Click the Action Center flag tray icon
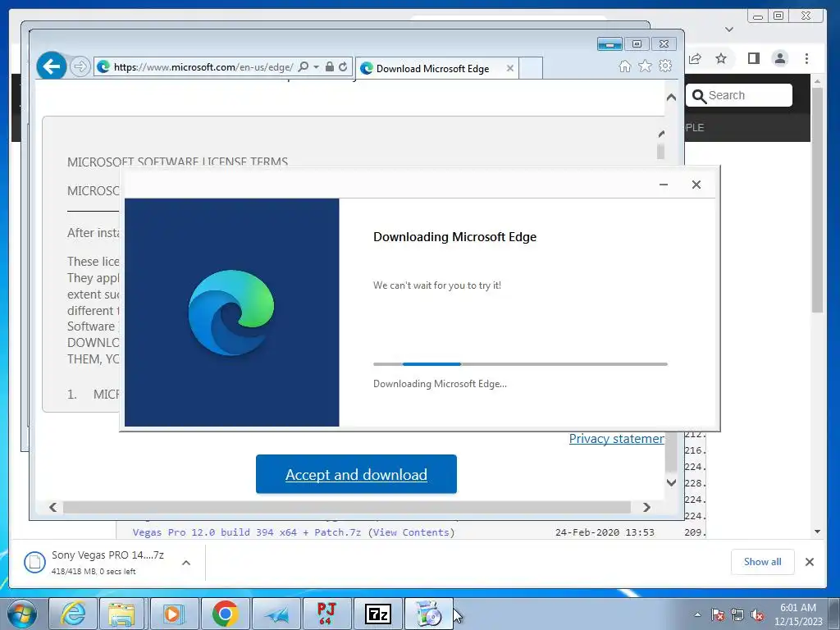Image resolution: width=840 pixels, height=630 pixels. [x=718, y=614]
